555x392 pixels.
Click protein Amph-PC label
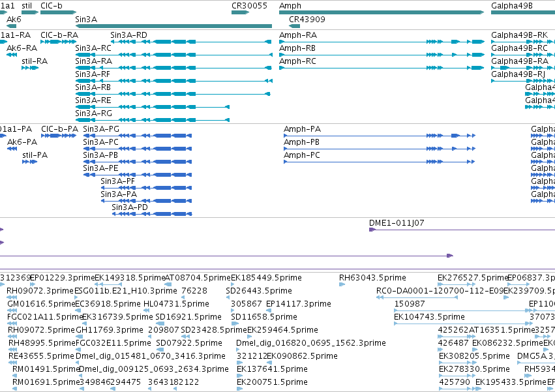(302, 155)
